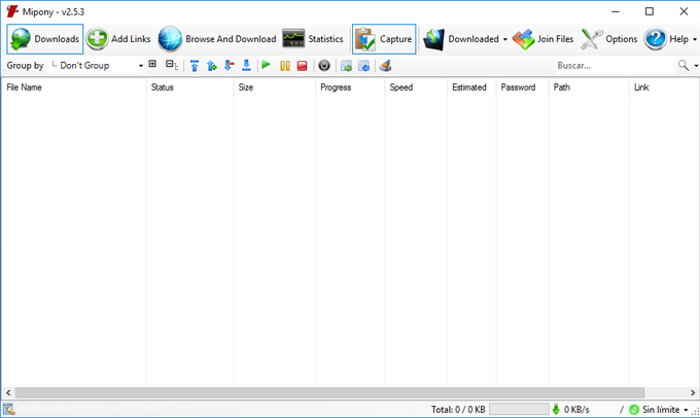700x418 pixels.
Task: Click the status bar log icon
Action: point(8,409)
